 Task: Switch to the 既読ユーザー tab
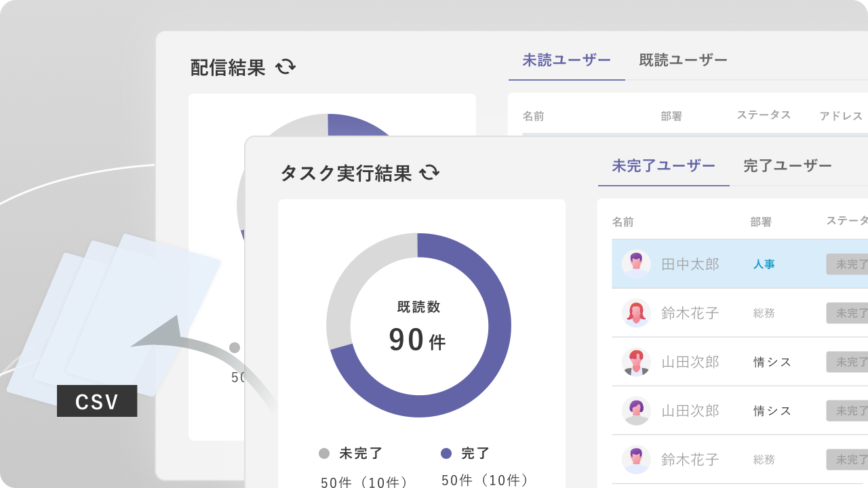pos(684,60)
